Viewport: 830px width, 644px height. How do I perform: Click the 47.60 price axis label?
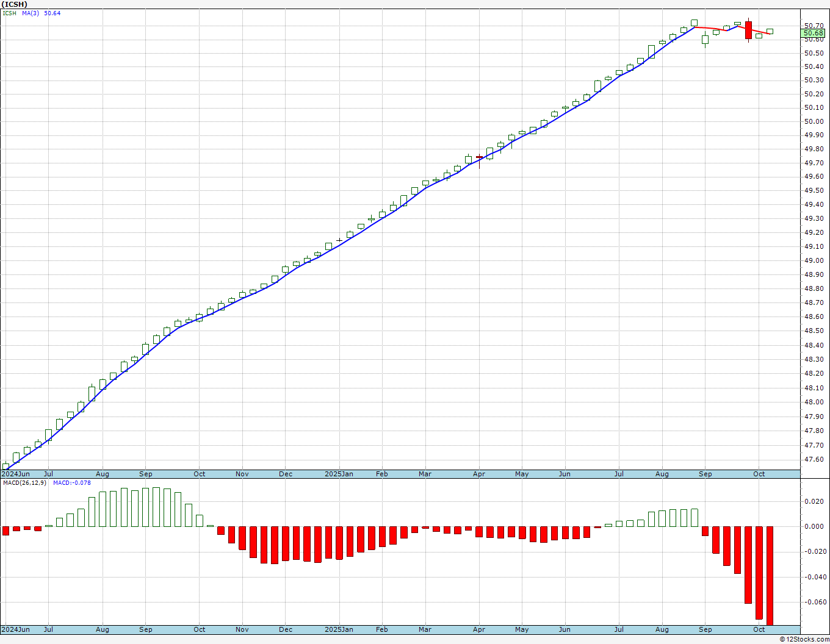click(814, 460)
